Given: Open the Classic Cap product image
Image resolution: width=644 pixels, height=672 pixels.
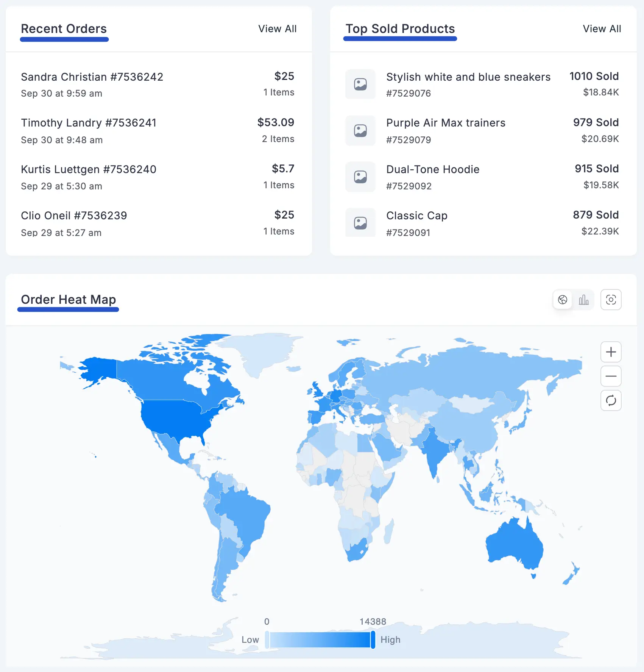Looking at the screenshot, I should 360,223.
